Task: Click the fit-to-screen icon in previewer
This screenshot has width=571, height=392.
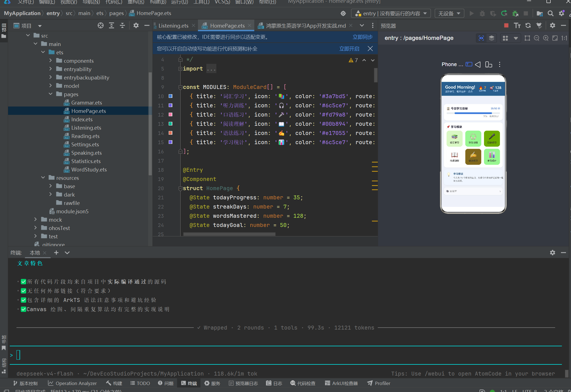Action: point(555,38)
